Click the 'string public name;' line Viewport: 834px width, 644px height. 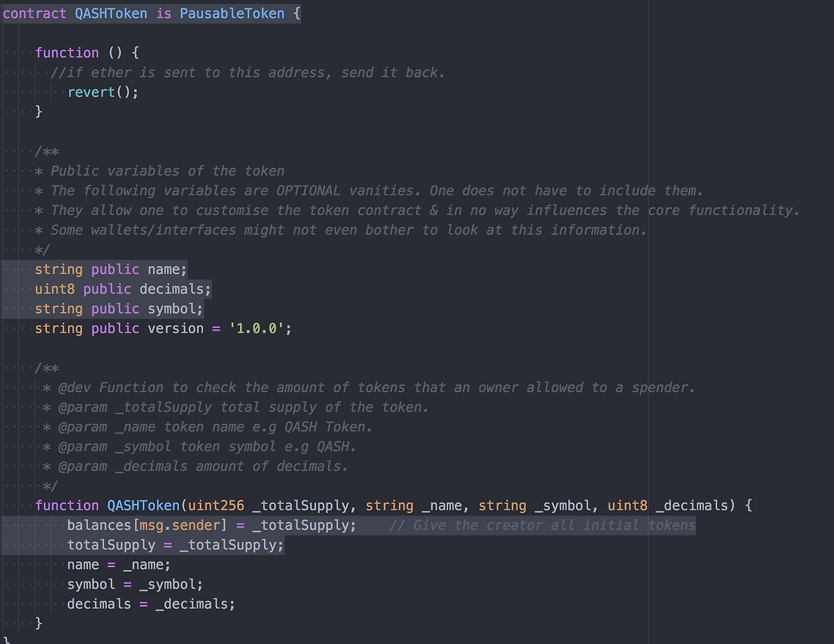click(x=111, y=269)
